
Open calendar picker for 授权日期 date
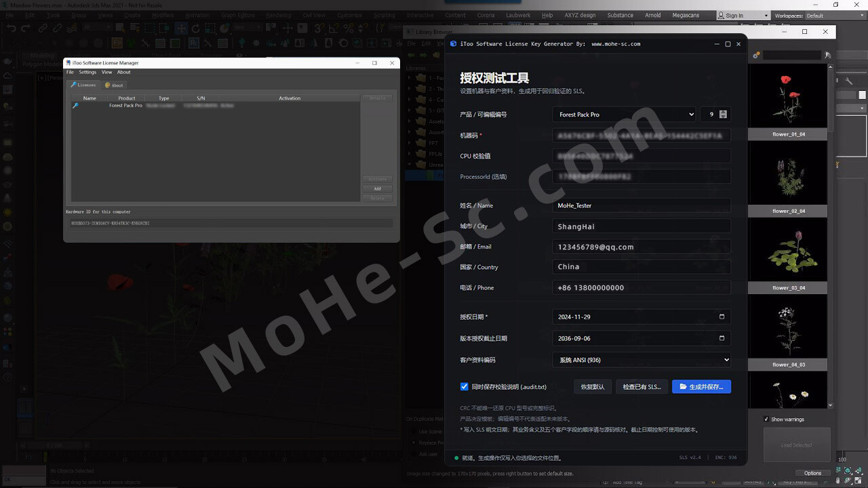(722, 317)
